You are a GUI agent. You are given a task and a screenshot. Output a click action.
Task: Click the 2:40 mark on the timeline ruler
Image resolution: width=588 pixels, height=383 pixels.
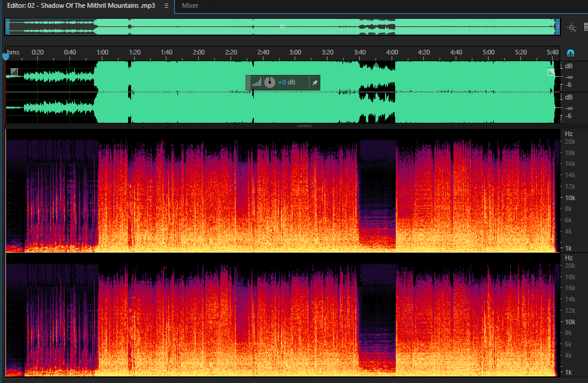coord(263,52)
